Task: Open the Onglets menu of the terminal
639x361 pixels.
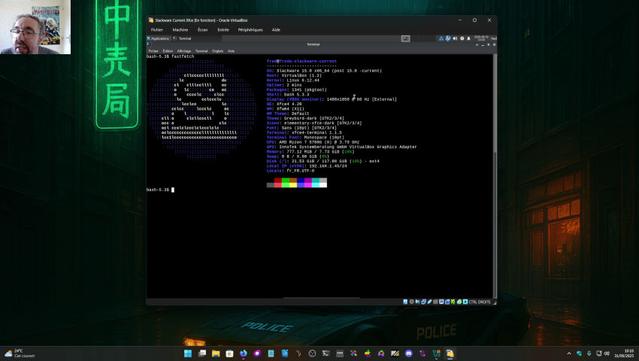Action: 218,51
